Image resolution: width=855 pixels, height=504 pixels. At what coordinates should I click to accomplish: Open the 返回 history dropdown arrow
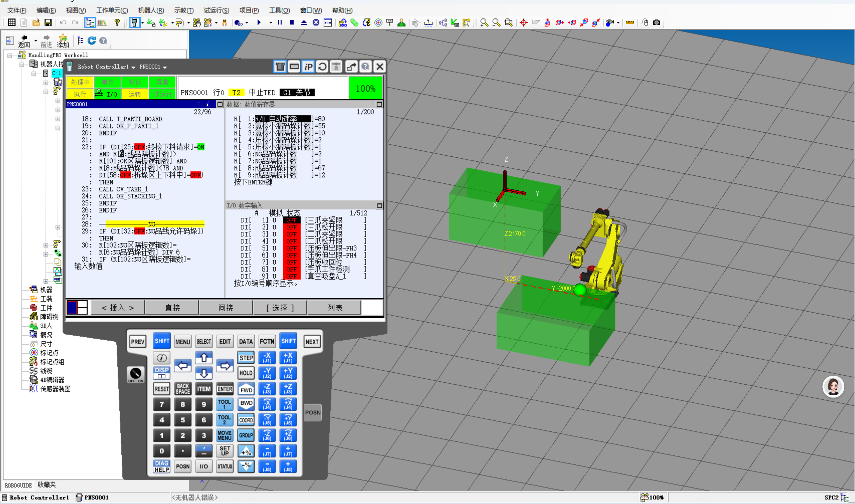pyautogui.click(x=35, y=41)
